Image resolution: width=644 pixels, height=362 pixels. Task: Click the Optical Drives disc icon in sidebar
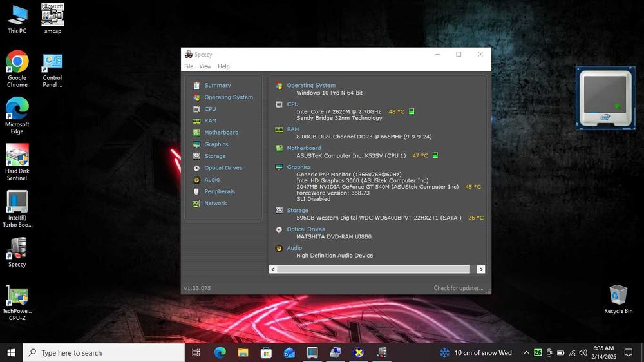tap(196, 168)
